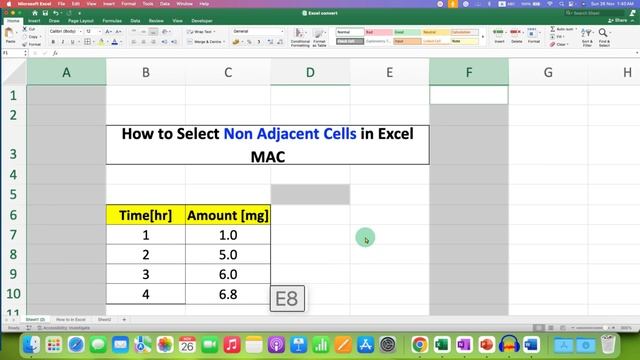The width and height of the screenshot is (640, 360).
Task: Click the fx insert function icon
Action: pos(55,53)
